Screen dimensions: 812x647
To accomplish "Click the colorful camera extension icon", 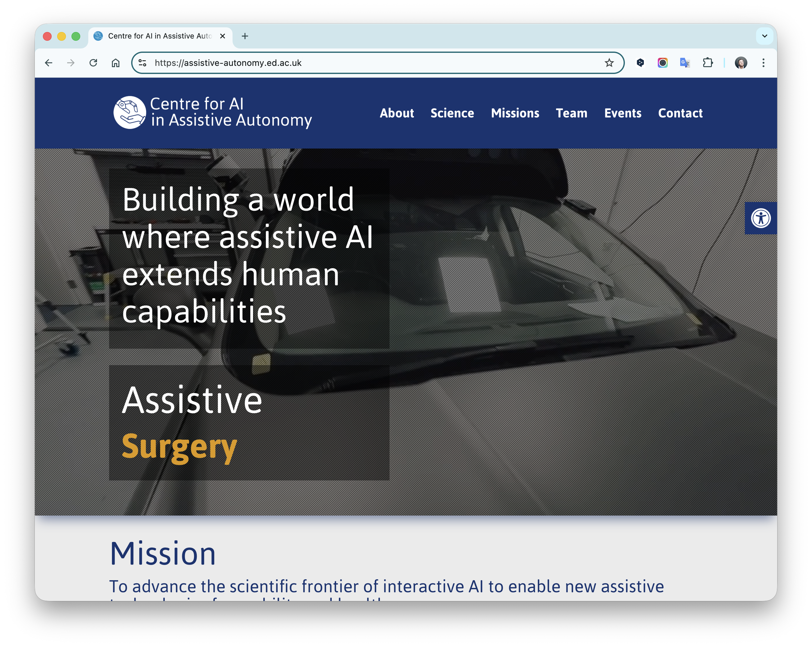I will [662, 63].
